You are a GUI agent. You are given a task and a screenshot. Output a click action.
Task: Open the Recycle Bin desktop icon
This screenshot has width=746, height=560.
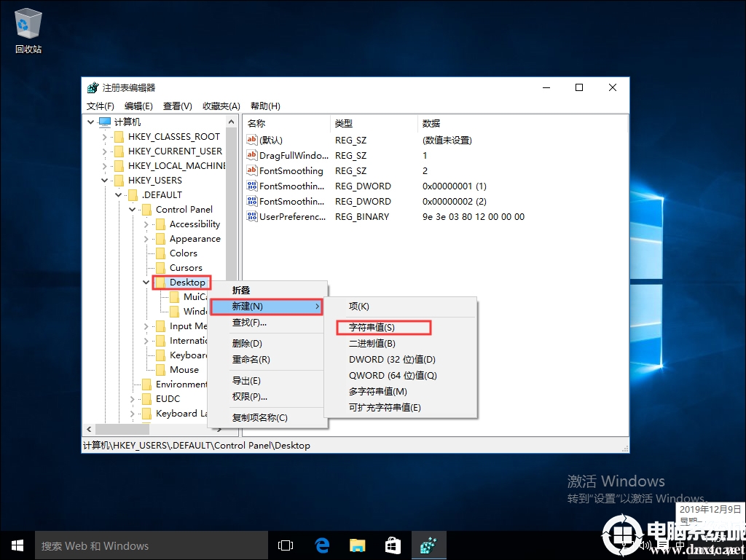click(28, 29)
